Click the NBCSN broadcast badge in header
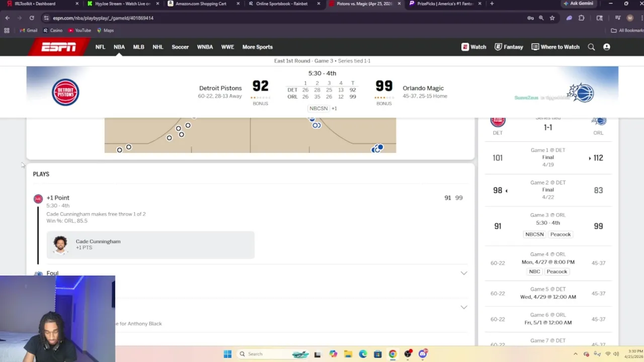Image resolution: width=644 pixels, height=362 pixels. [x=318, y=108]
